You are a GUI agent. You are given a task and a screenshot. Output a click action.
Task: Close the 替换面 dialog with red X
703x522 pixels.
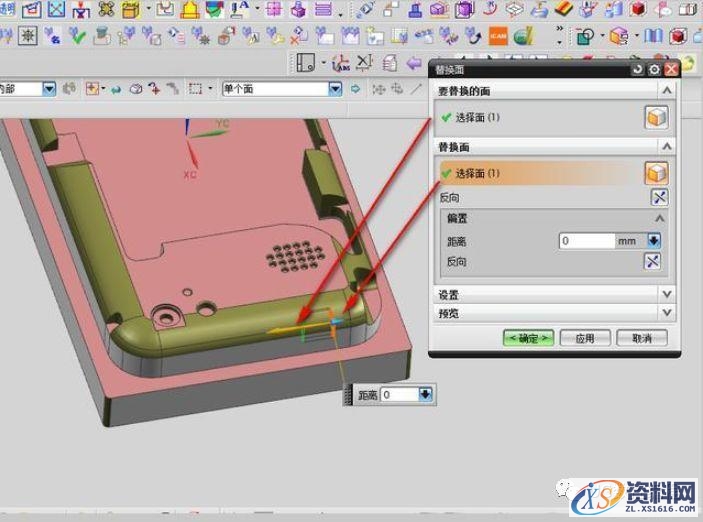click(670, 70)
